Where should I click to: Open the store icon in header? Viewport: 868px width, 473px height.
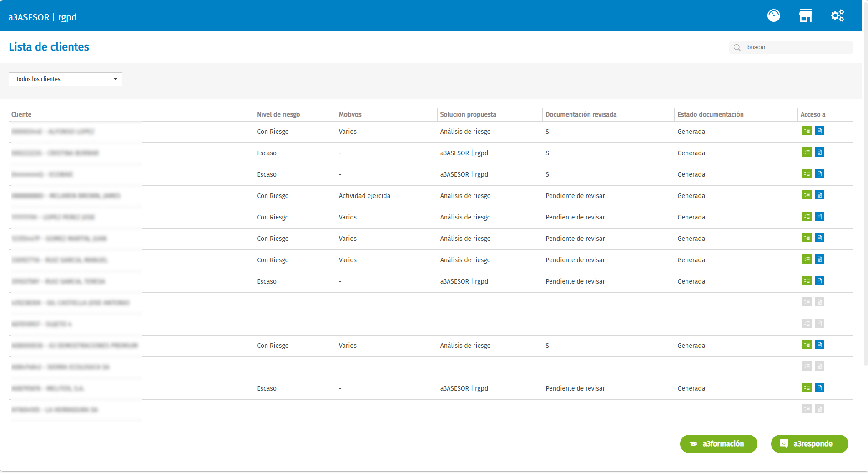click(x=805, y=16)
